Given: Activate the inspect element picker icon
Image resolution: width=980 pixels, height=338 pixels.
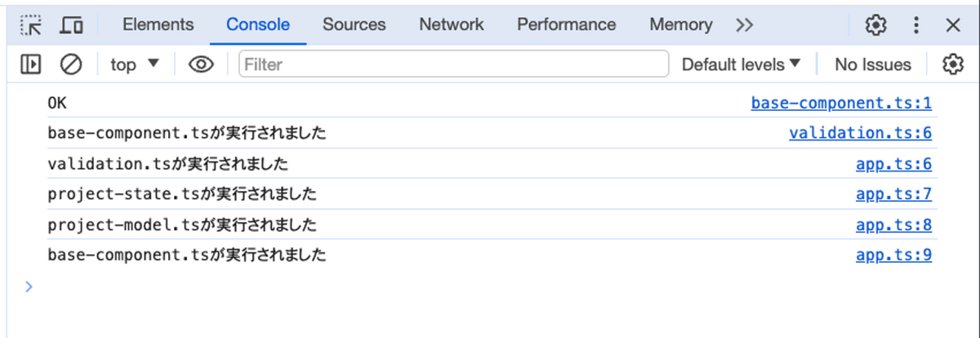Looking at the screenshot, I should [x=31, y=25].
